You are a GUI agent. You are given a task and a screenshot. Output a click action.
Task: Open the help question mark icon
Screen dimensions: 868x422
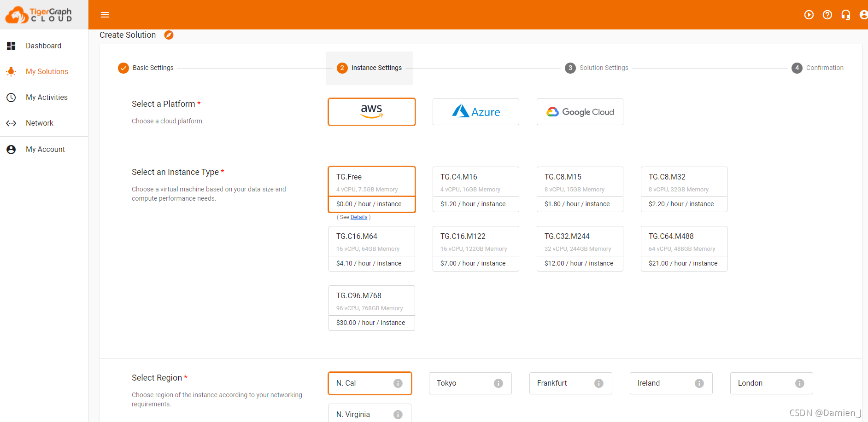(827, 15)
